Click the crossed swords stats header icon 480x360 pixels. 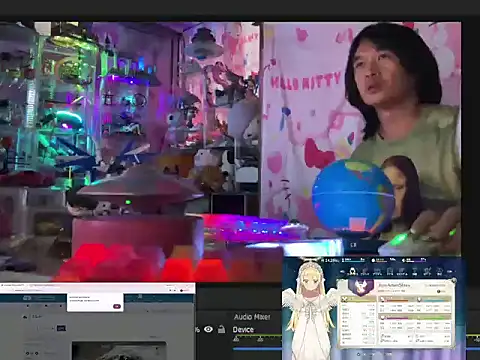[x=345, y=299]
